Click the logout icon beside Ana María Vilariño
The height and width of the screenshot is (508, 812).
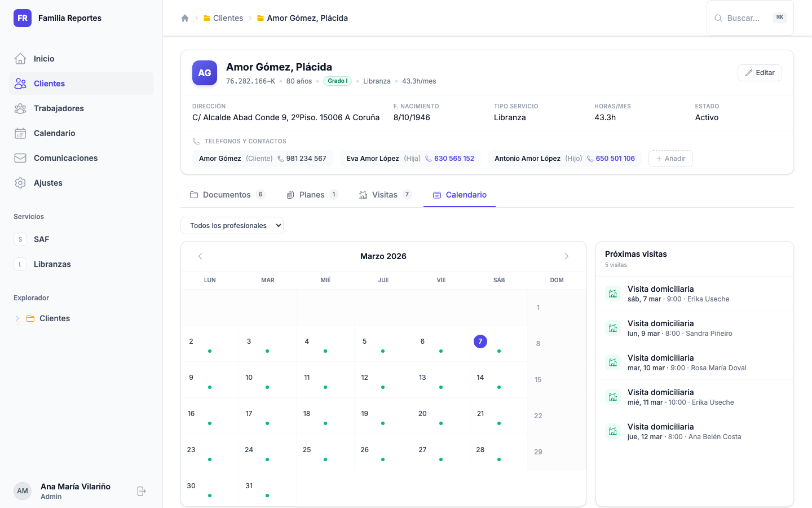142,491
